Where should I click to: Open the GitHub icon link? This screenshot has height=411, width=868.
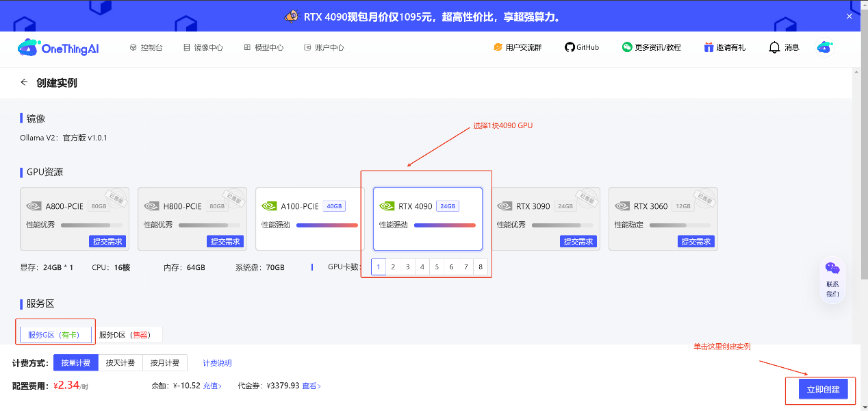click(x=570, y=47)
